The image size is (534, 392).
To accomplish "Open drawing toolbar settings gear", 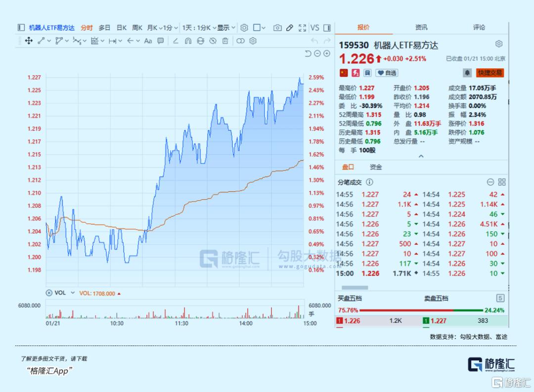I will (x=253, y=41).
